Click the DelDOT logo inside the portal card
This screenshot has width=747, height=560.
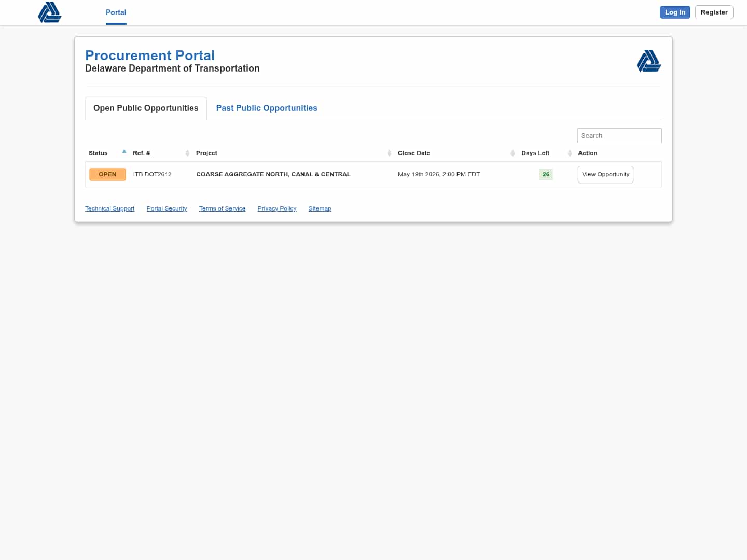pyautogui.click(x=649, y=61)
